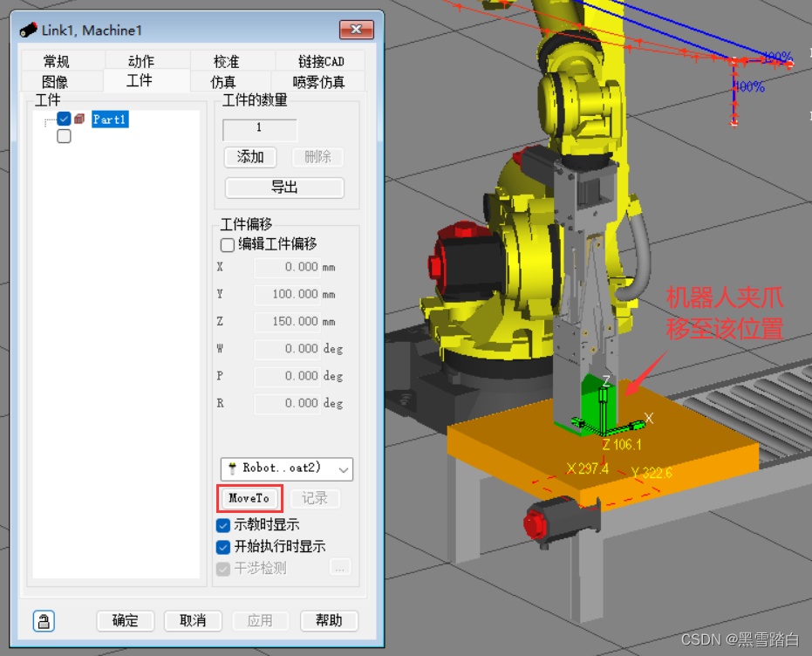Click the 导出 export button
This screenshot has width=812, height=656.
pos(285,188)
